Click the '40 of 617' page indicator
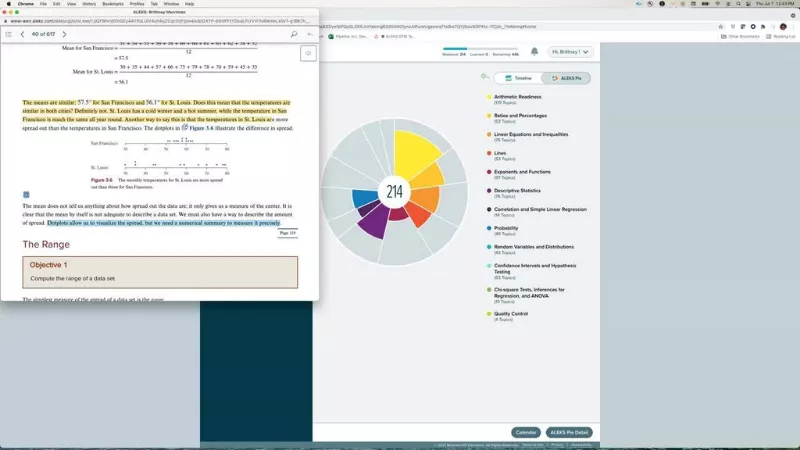 (43, 34)
